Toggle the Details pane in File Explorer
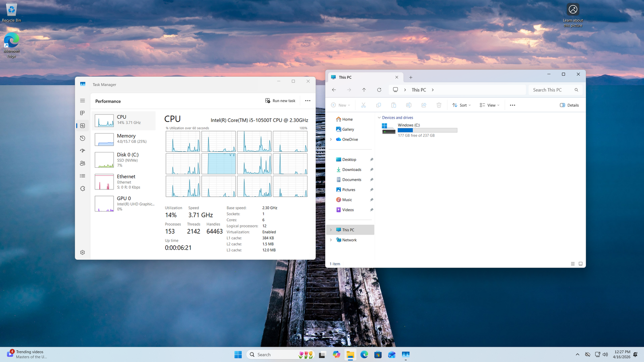The image size is (644, 362). click(x=569, y=105)
